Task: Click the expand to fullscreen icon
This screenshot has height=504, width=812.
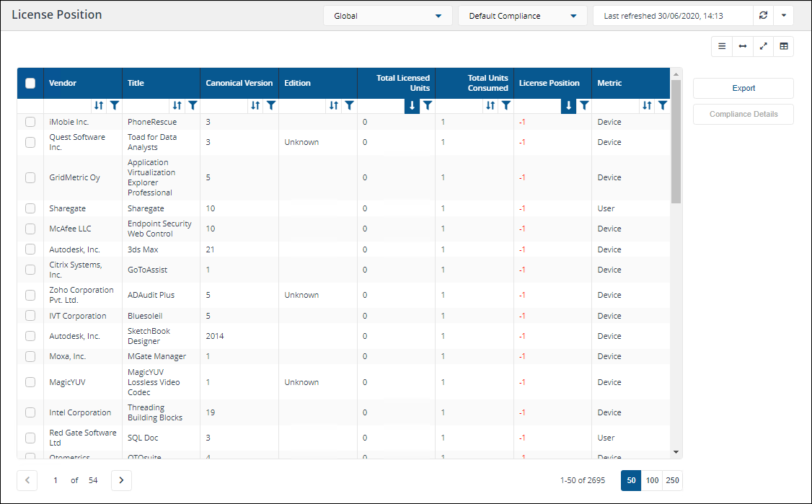Action: 763,46
